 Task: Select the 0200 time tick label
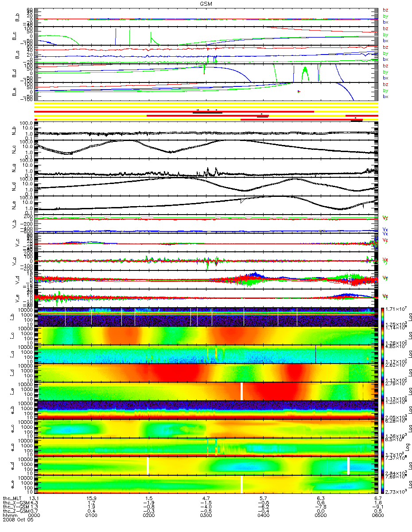click(149, 516)
